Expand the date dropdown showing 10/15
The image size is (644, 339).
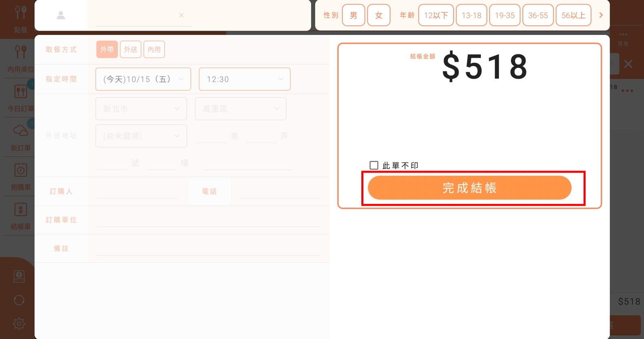point(143,79)
